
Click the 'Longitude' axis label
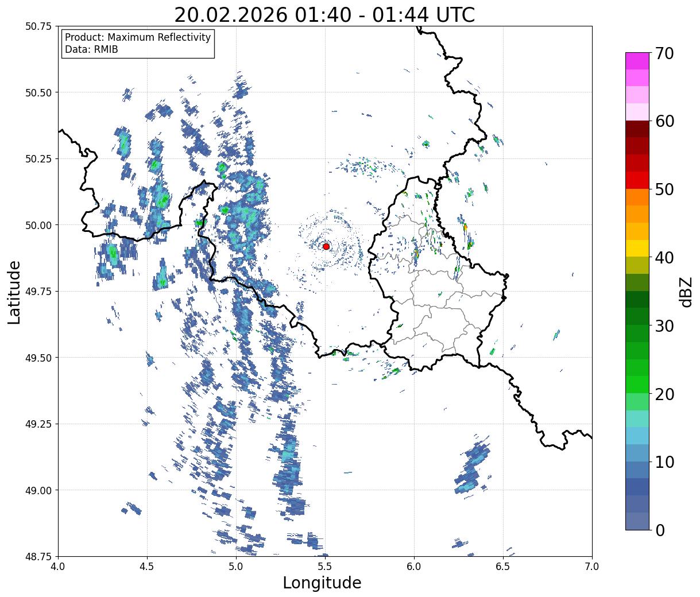322,583
